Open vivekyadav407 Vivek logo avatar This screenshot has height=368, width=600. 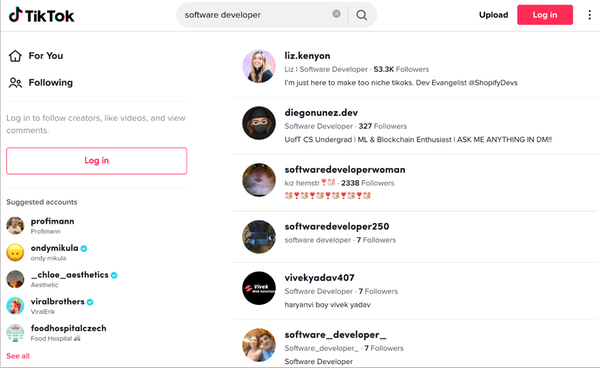pyautogui.click(x=259, y=288)
